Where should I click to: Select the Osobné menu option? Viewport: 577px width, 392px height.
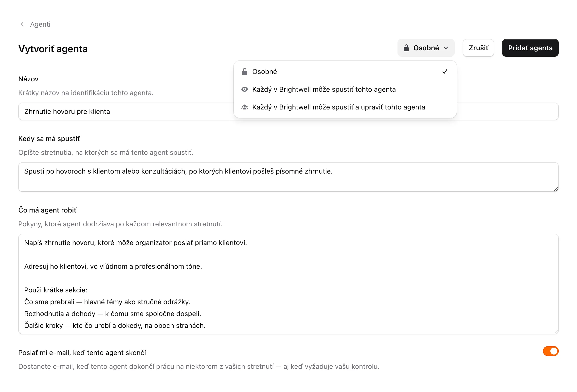345,71
